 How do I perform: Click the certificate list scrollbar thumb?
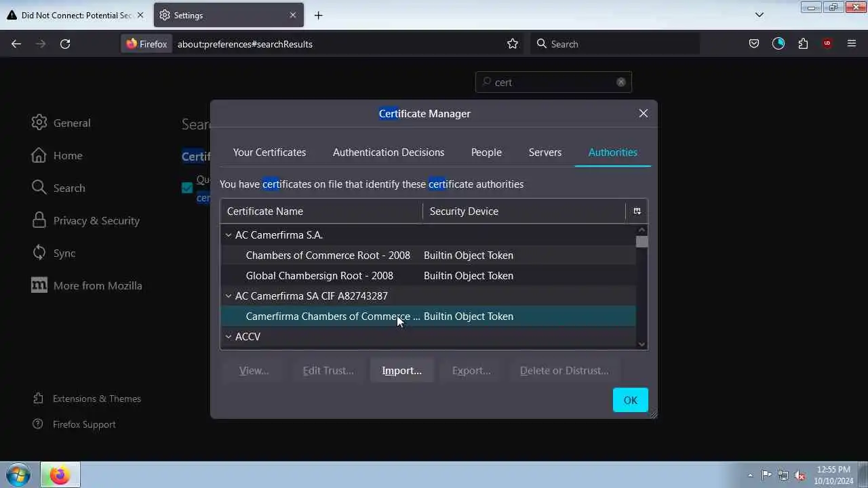point(642,242)
